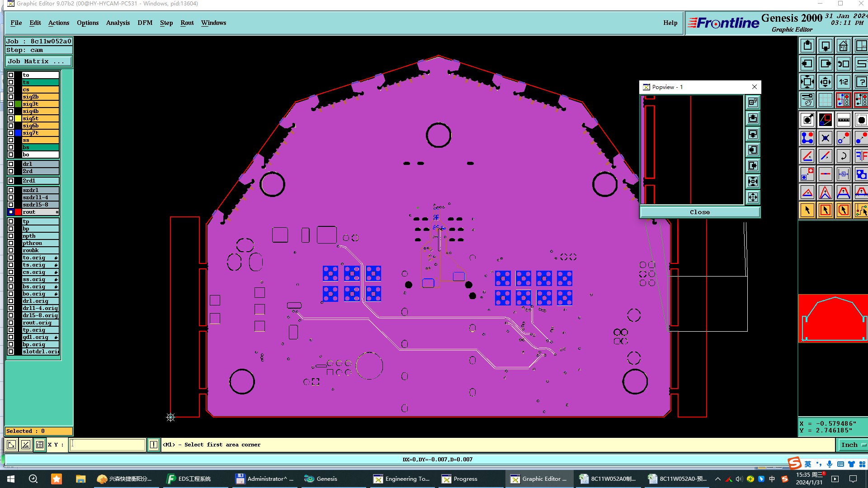The height and width of the screenshot is (488, 868).
Task: Select the measure ruler tool icon
Action: tap(843, 120)
